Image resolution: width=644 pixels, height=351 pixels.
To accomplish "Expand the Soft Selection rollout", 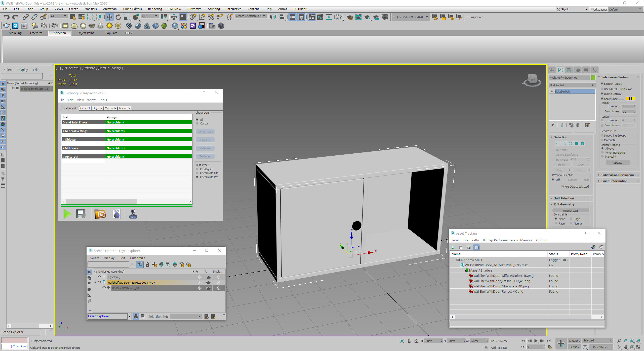I will point(564,198).
